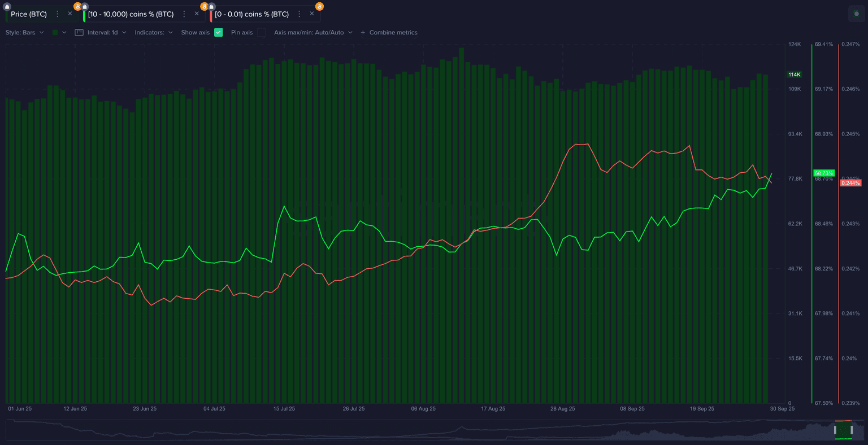Click the lock icon above Price (BTC)
Viewport: 868px width, 445px height.
tap(7, 7)
